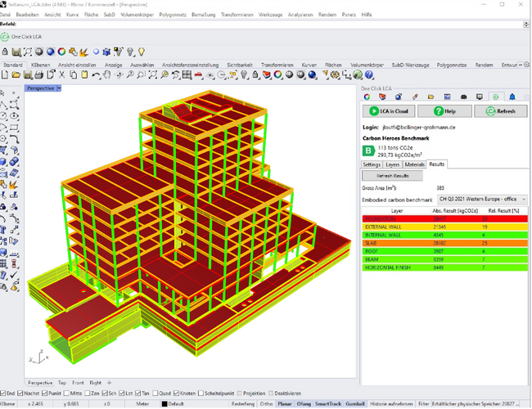Viewport: 532px width, 409px height.
Task: Open the monitor display panel tab icon
Action: coord(480,97)
